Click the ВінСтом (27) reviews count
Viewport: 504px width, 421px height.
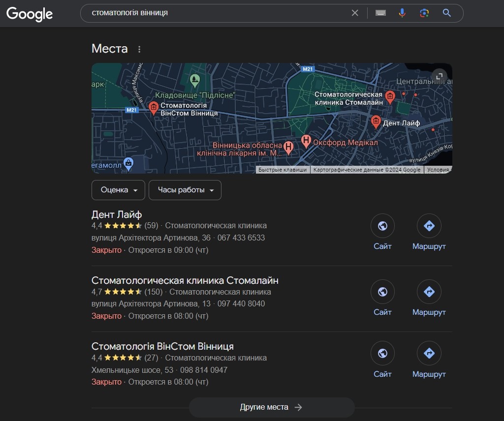(x=152, y=358)
